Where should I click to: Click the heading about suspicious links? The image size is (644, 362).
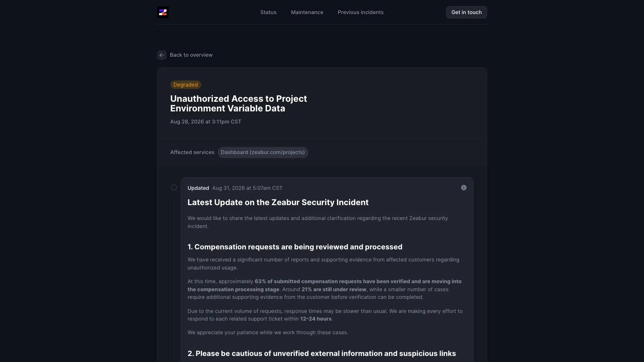pos(322,354)
